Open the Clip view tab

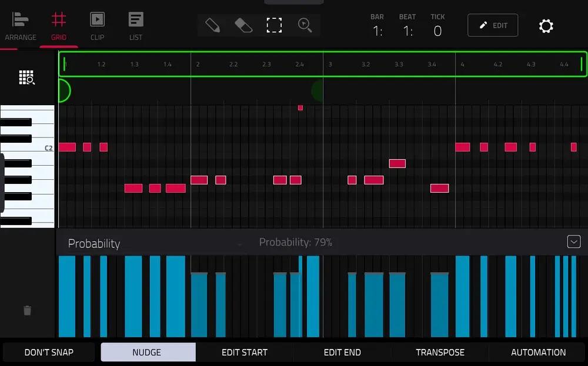[x=97, y=26]
